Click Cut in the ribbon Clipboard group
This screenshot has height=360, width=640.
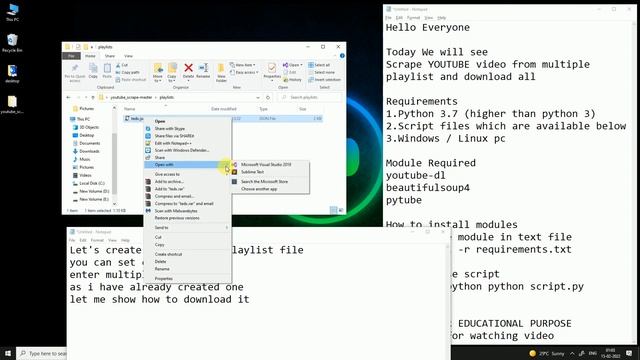coord(122,65)
